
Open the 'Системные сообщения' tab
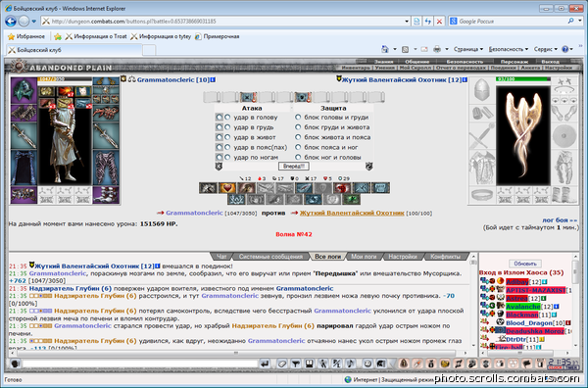[270, 257]
